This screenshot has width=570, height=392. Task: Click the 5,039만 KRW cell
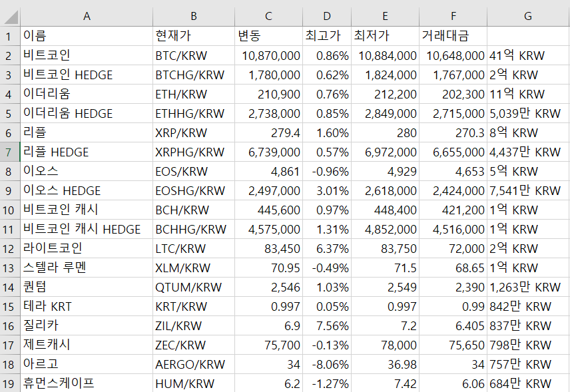528,113
